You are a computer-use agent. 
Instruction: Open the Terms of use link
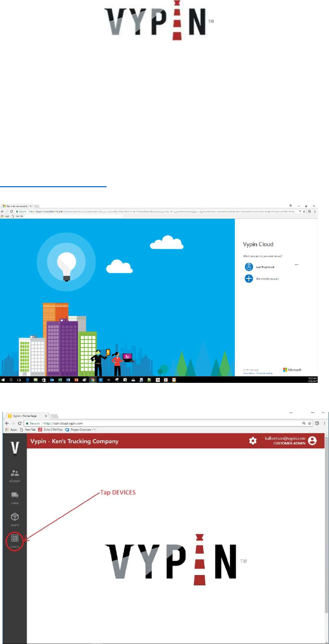pyautogui.click(x=249, y=373)
